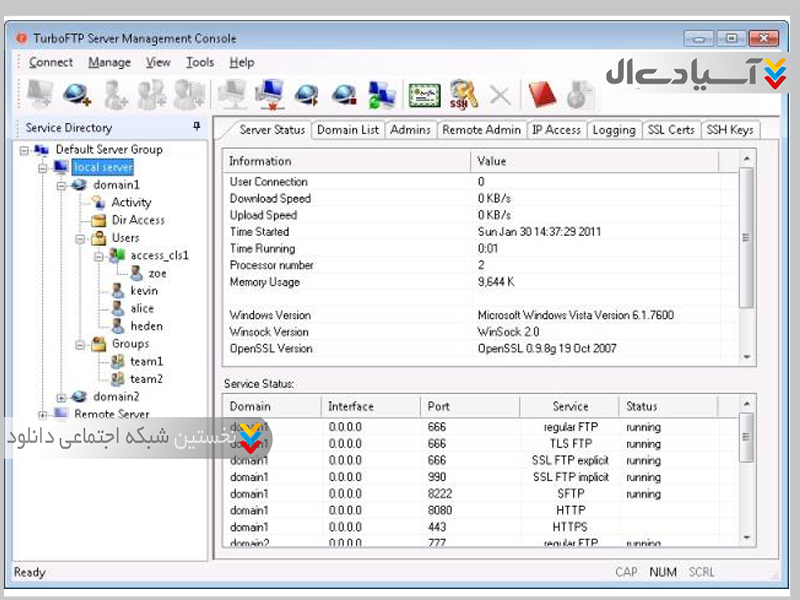Viewport: 800px width, 600px height.
Task: Click the Service Status list vertical scrollbar
Action: tap(744, 470)
